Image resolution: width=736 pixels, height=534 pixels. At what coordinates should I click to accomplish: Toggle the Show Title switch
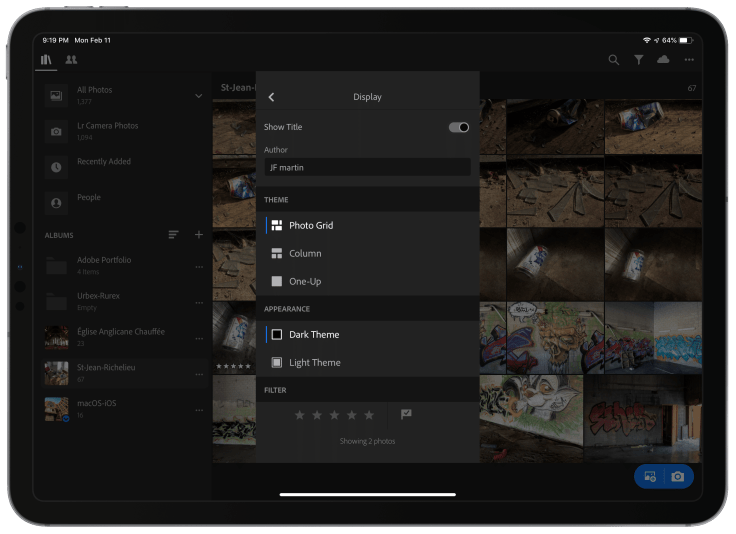(x=458, y=127)
